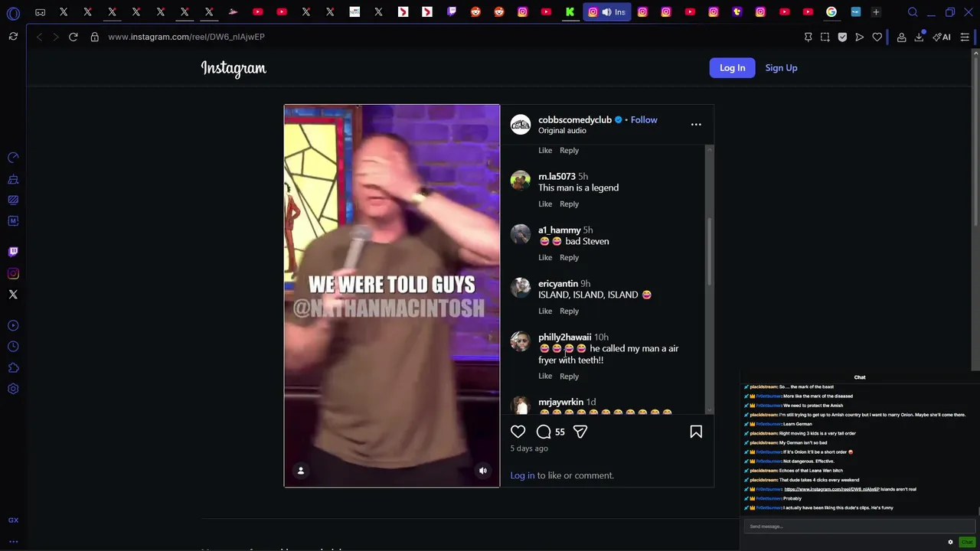The height and width of the screenshot is (551, 980).
Task: Open comments via the speech bubble icon
Action: tap(544, 432)
